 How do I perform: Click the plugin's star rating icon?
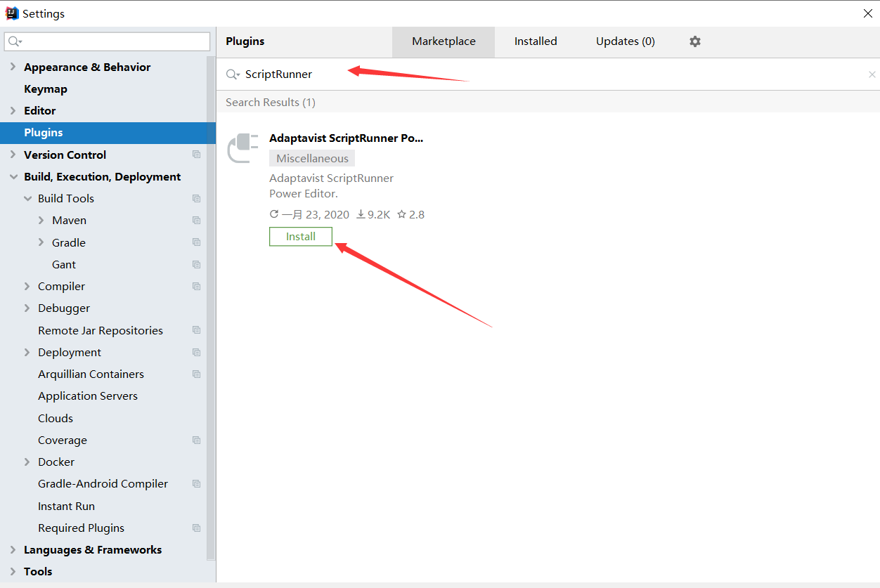pyautogui.click(x=402, y=214)
